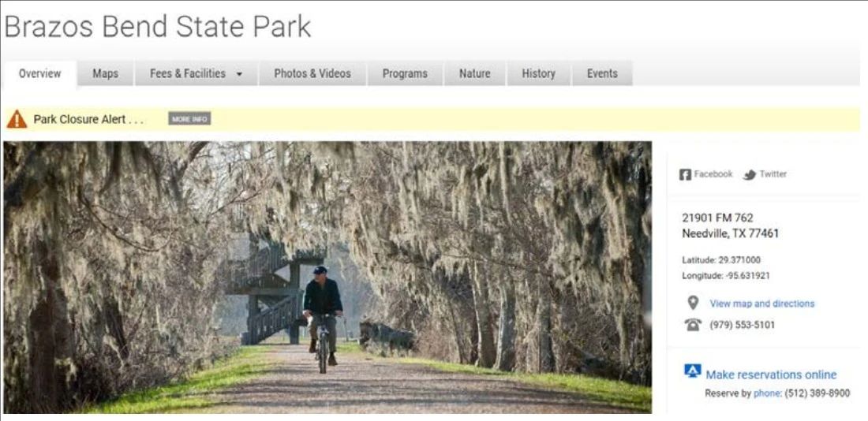
Task: Click the telephone icon beside park number
Action: pos(693,325)
